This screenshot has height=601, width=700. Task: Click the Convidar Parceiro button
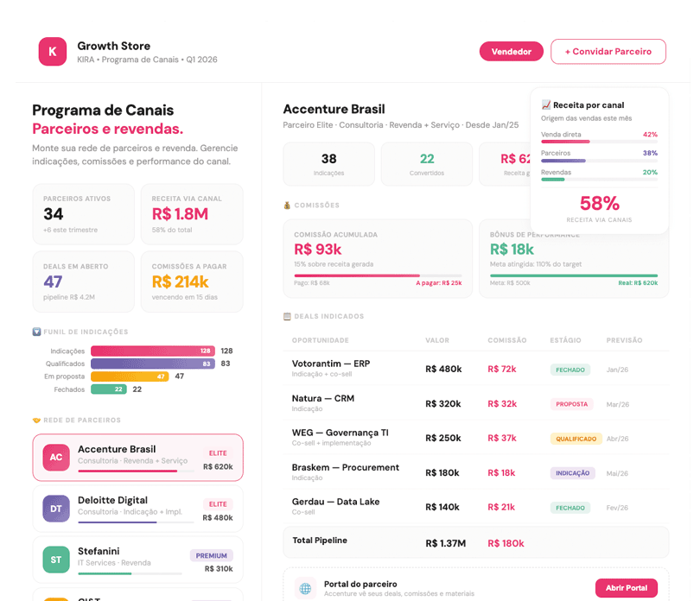pyautogui.click(x=608, y=52)
